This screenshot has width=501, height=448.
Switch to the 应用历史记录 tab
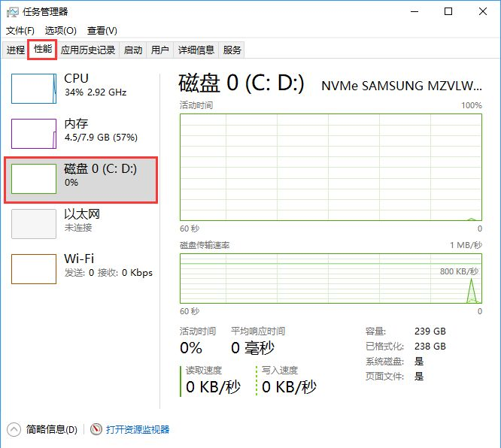tap(88, 50)
